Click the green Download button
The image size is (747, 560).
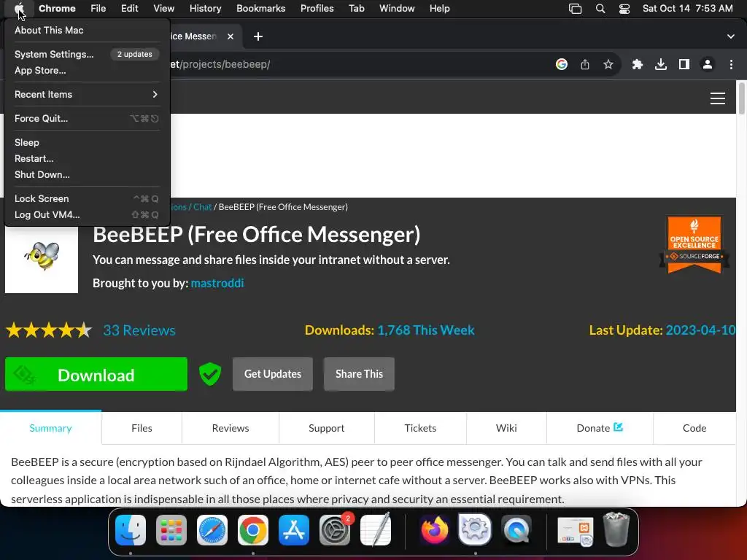point(96,374)
